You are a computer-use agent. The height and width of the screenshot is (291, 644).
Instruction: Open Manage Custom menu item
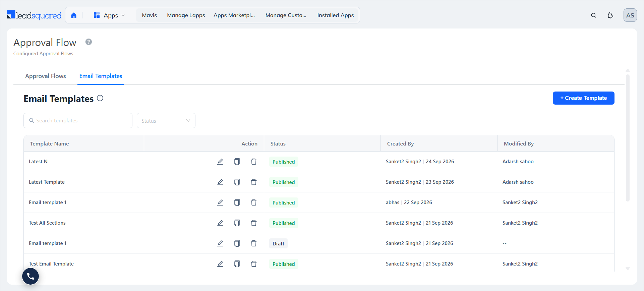[286, 15]
